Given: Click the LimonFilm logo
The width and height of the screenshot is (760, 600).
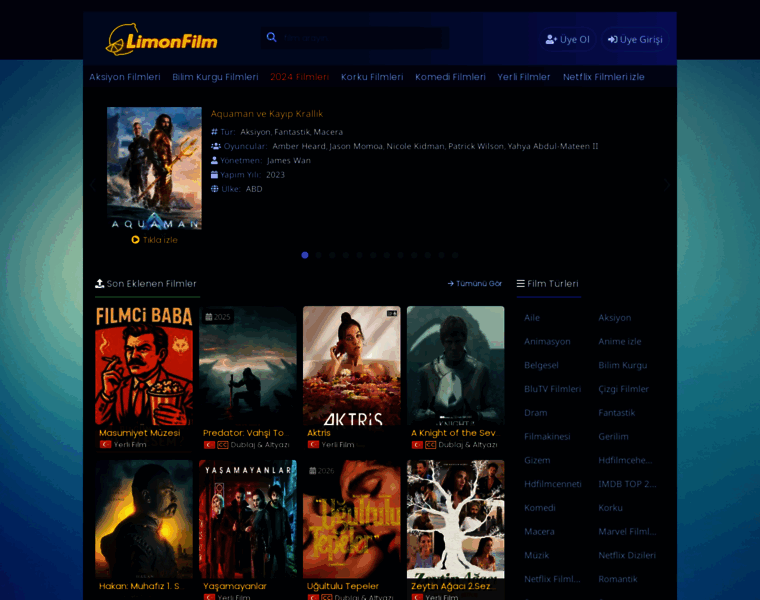Looking at the screenshot, I should point(161,39).
